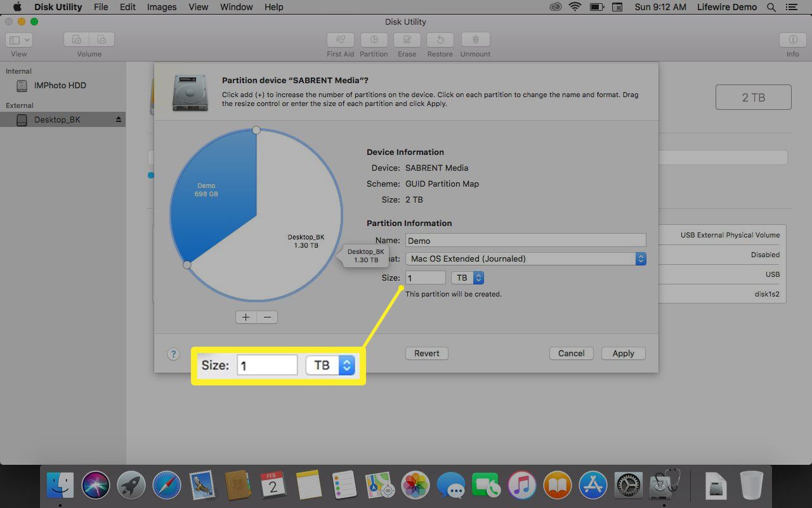Image resolution: width=812 pixels, height=508 pixels.
Task: Open the help question mark button
Action: [x=173, y=354]
